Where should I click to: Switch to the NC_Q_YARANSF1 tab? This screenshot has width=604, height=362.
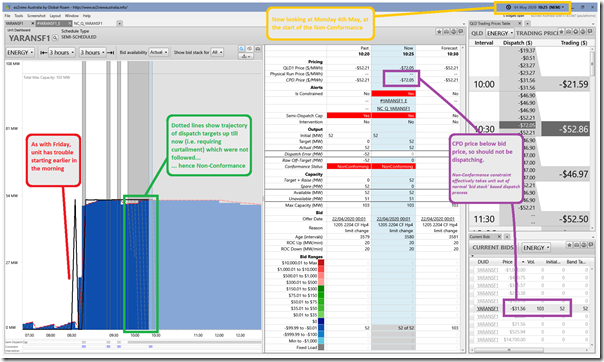[x=88, y=23]
